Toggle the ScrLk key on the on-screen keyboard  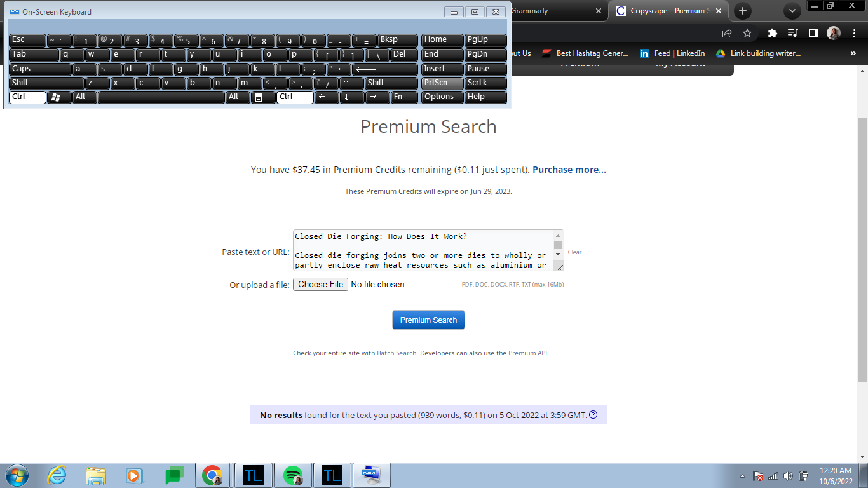[485, 83]
